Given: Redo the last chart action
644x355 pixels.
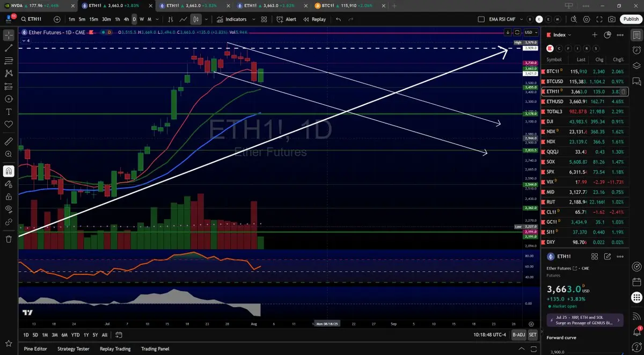Looking at the screenshot, I should pos(351,19).
